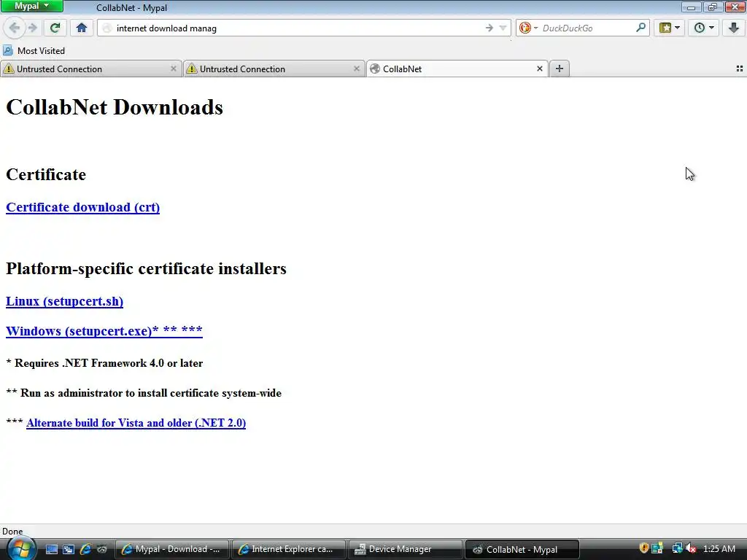Reload the current page

click(55, 28)
